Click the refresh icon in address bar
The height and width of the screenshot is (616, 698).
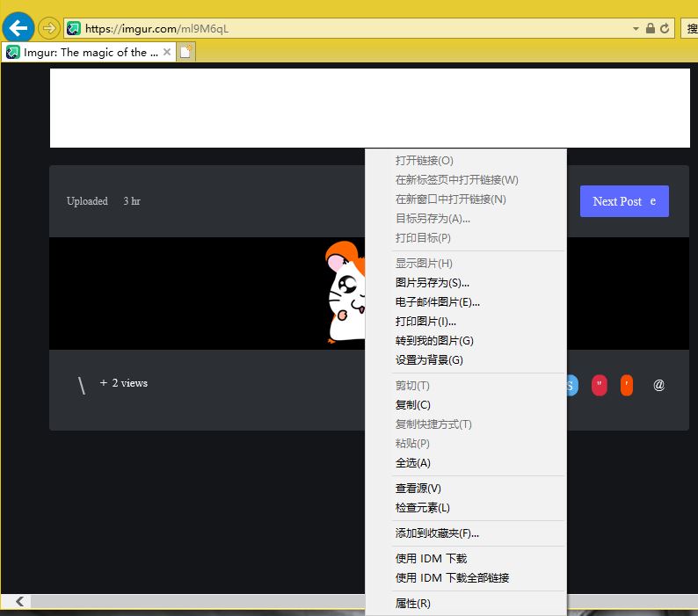[665, 28]
